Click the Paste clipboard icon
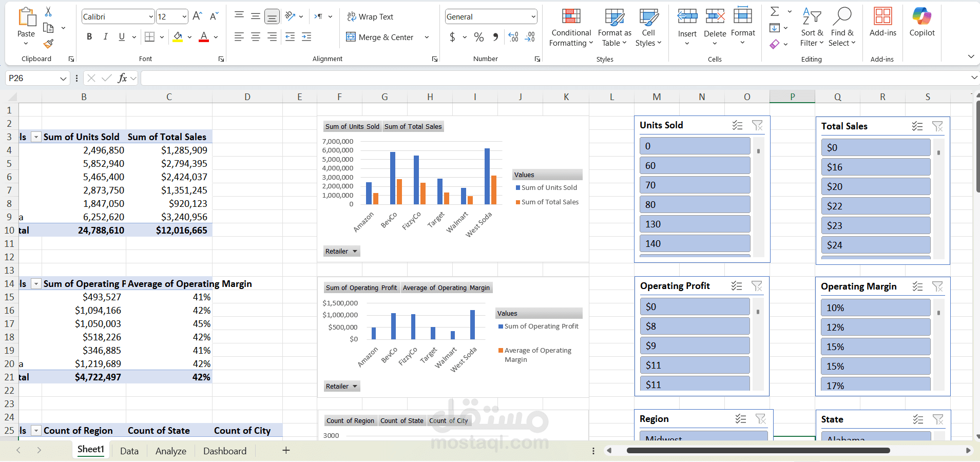 [x=27, y=17]
